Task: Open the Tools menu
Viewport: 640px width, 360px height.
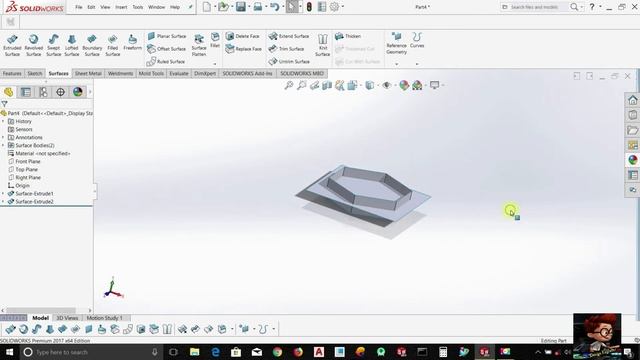Action: coord(138,7)
